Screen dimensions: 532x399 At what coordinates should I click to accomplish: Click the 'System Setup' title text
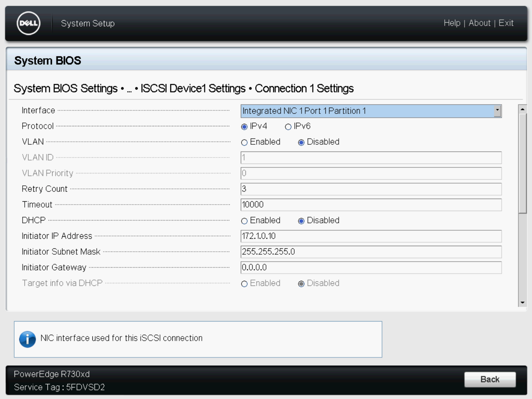point(88,23)
